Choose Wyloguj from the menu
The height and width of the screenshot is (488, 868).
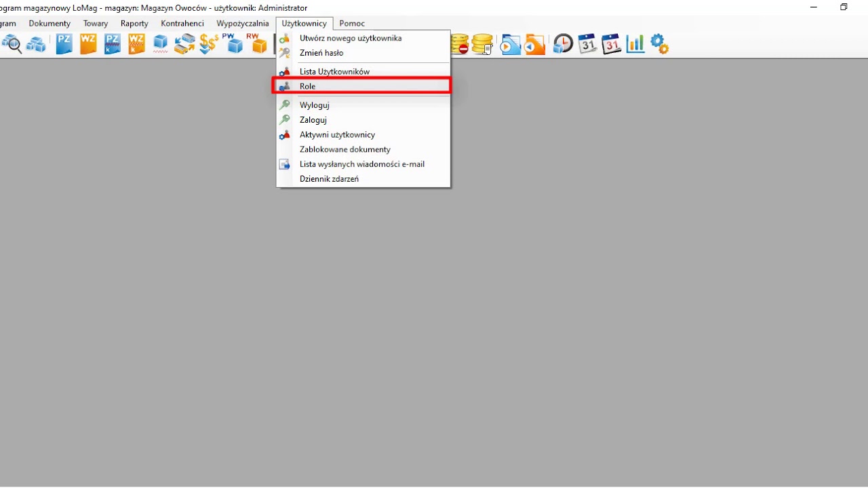[x=363, y=105]
